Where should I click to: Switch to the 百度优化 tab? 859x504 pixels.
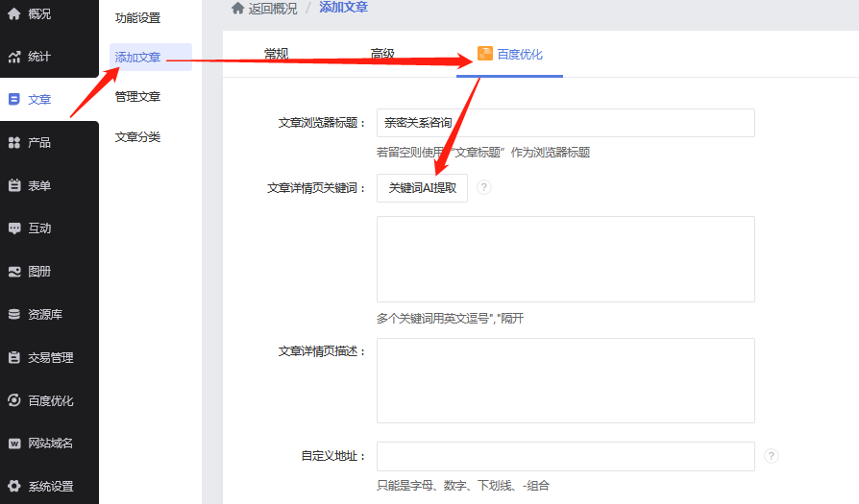click(x=509, y=54)
